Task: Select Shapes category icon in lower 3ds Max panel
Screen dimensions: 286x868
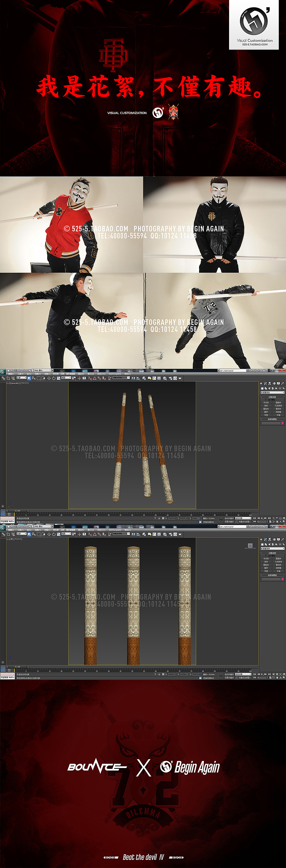Action: tap(266, 545)
